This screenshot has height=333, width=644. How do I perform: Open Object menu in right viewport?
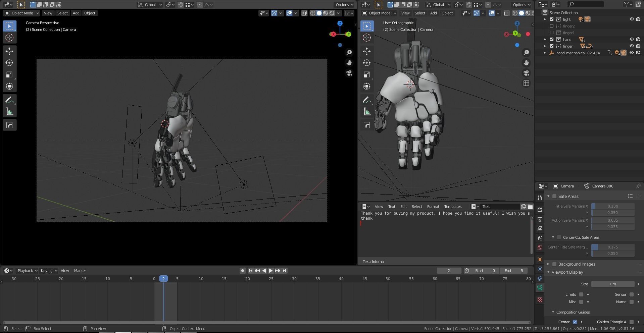coord(447,13)
